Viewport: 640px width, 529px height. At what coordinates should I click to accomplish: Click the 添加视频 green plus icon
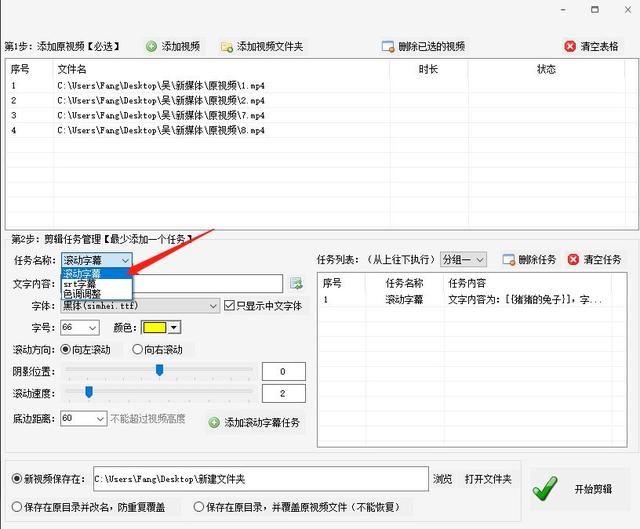click(151, 46)
